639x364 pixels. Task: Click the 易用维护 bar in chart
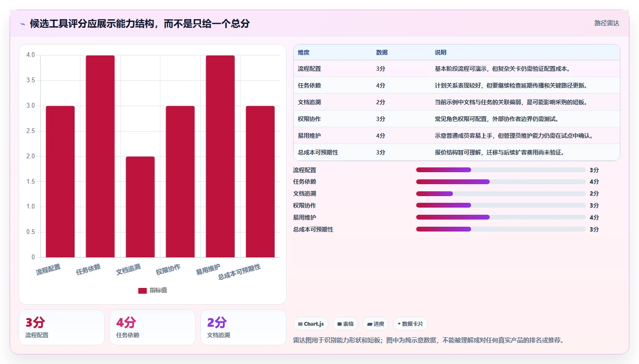[220, 156]
